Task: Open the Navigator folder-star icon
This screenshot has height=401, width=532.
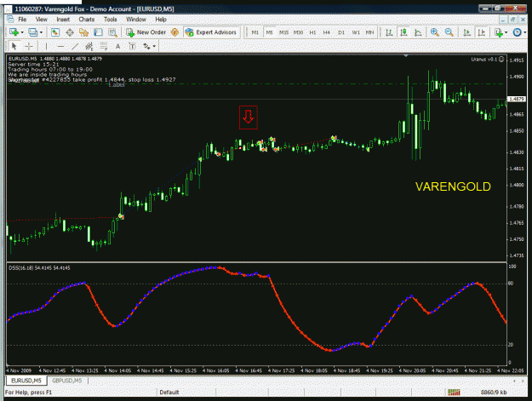Action: coord(83,32)
